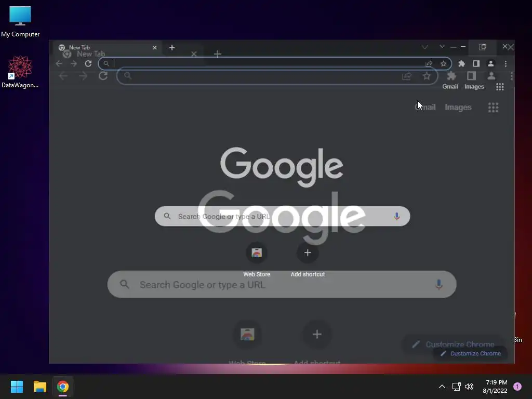Click the larger faded Customize Chrome button

coord(453,344)
